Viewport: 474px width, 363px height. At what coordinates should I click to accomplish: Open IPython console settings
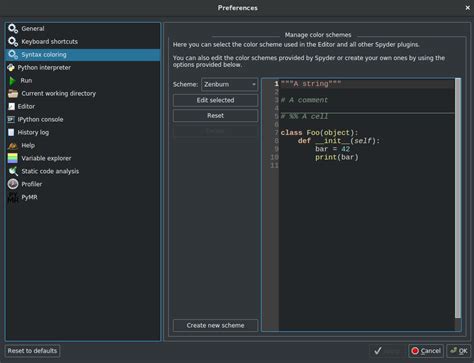tap(83, 119)
